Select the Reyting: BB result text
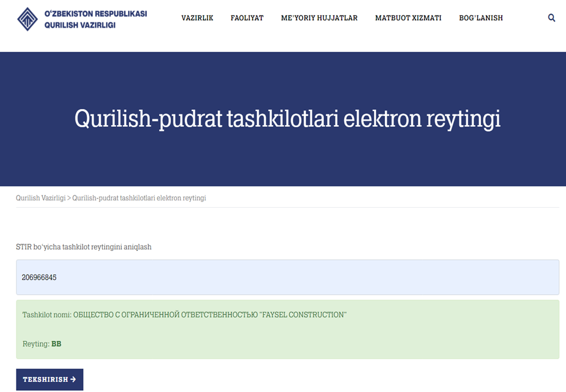The image size is (566, 392). click(x=42, y=344)
